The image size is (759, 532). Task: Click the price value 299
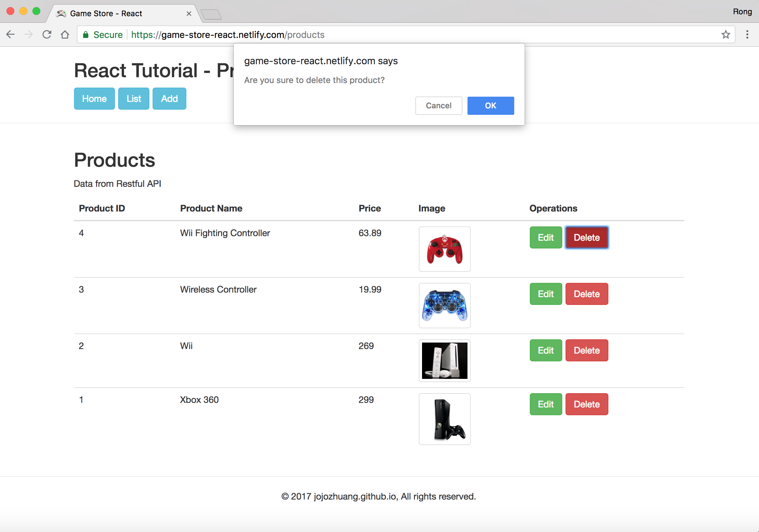point(366,400)
